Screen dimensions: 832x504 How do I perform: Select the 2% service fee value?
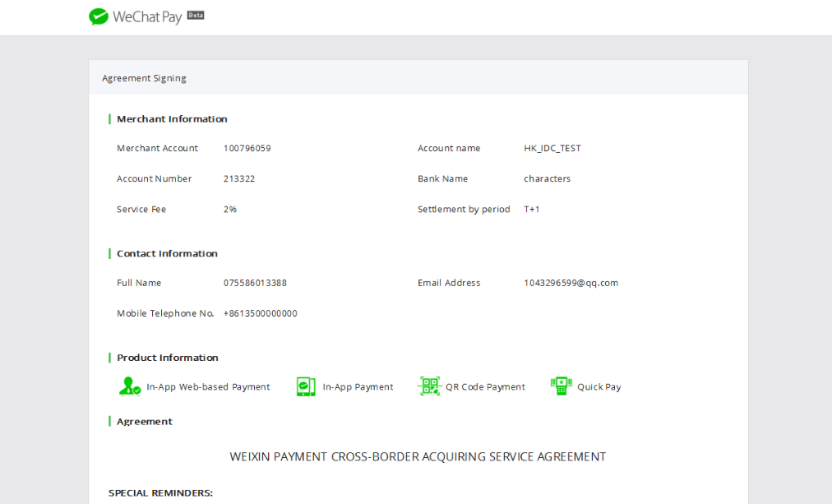click(x=230, y=209)
